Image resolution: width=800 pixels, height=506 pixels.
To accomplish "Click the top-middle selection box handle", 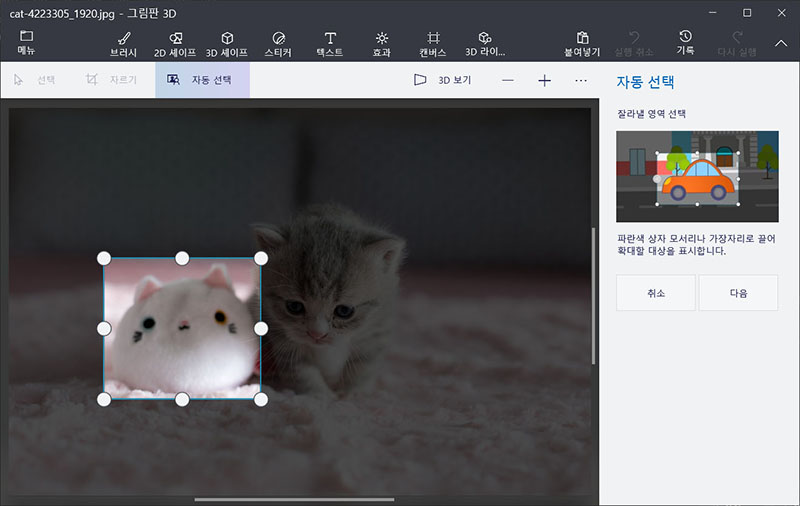I will tap(182, 258).
